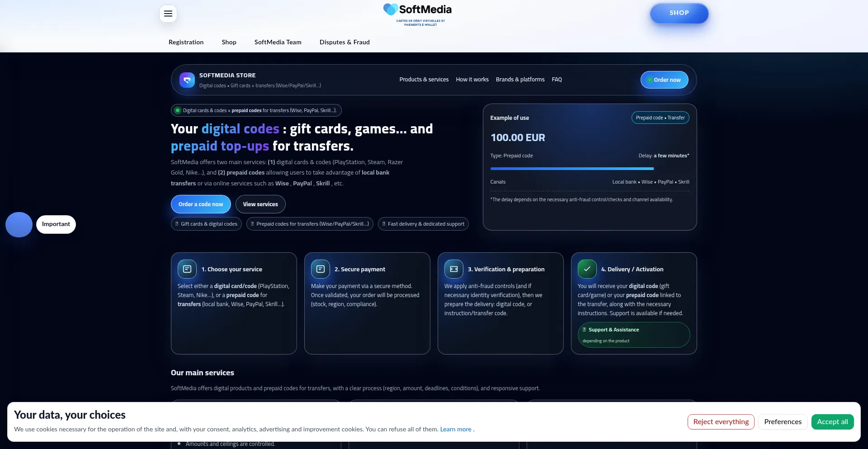Click the Our main services heading
The image size is (868, 449).
coord(203,373)
